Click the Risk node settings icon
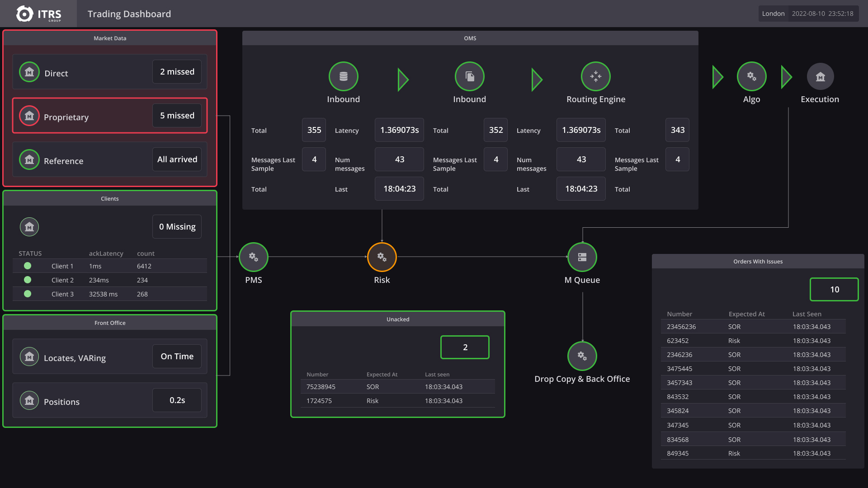The height and width of the screenshot is (488, 868). [382, 256]
